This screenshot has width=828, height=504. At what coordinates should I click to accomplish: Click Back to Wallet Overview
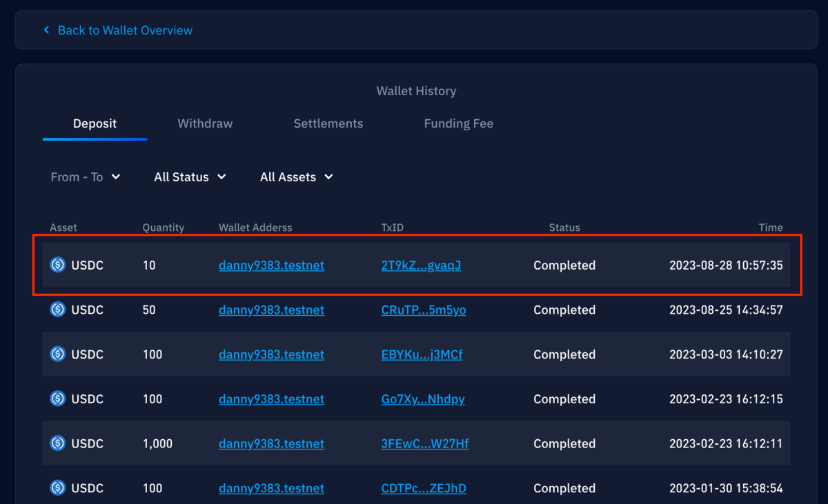(125, 30)
